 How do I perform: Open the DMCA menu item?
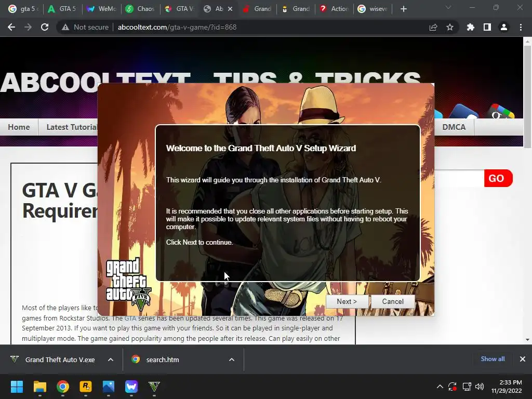[x=454, y=127]
